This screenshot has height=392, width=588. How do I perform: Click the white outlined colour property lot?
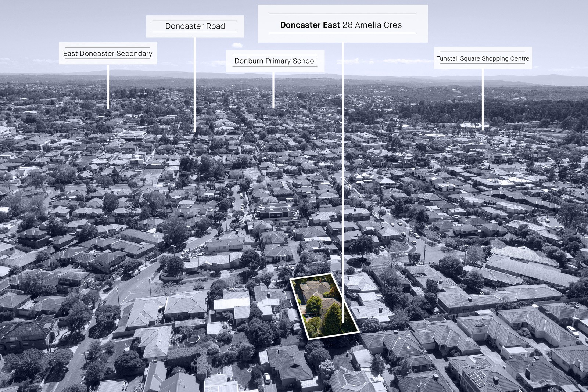324,306
